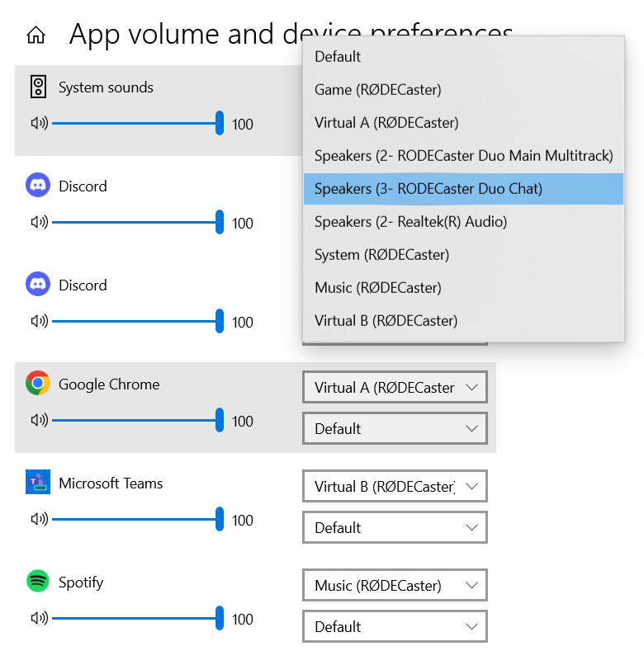
Task: Open Microsoft Teams output device dropdown
Action: coord(395,486)
